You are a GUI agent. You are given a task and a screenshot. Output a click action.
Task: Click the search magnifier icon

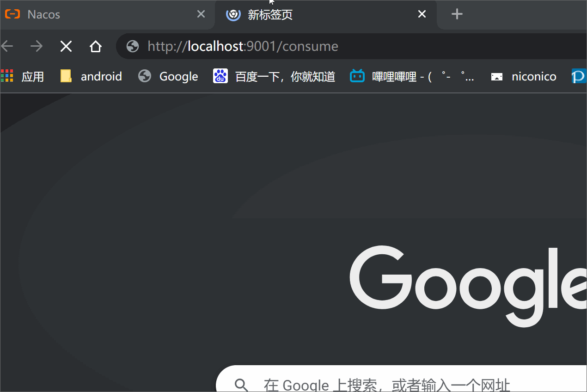tap(241, 385)
